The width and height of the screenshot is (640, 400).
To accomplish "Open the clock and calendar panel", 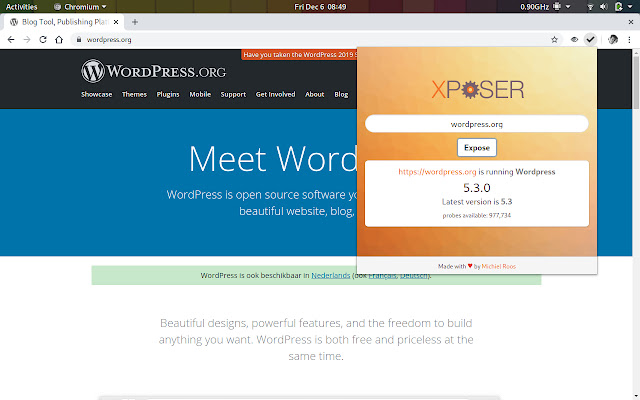I will (x=320, y=7).
